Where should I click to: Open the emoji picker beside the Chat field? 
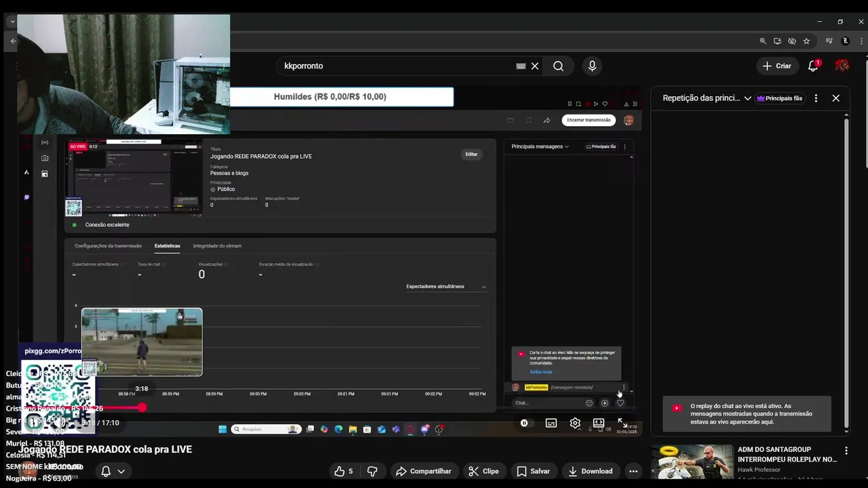click(x=589, y=403)
